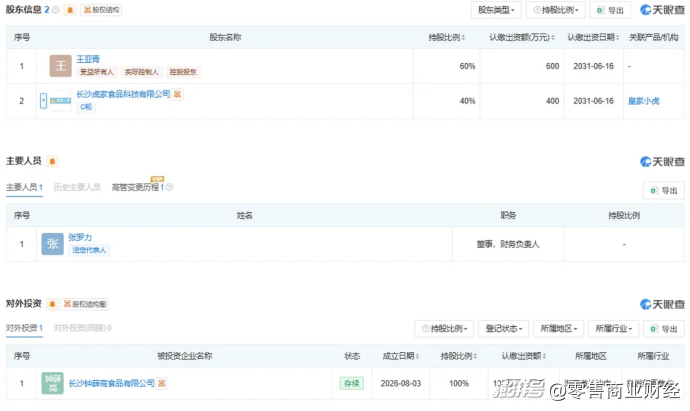Viewport: 690px width, 411px height.
Task: Open the 持股比例 dropdown in shareholder section
Action: click(x=555, y=10)
